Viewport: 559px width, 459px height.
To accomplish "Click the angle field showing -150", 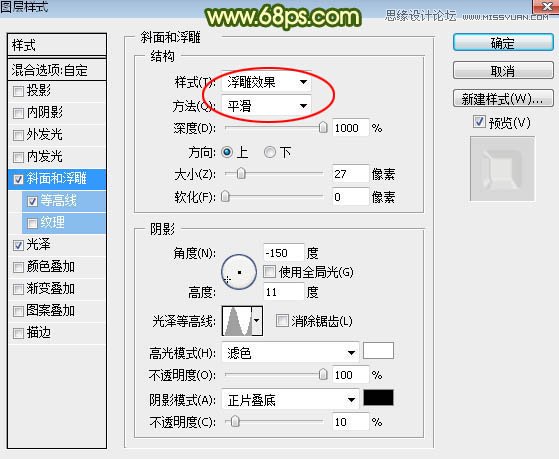I will (x=284, y=253).
